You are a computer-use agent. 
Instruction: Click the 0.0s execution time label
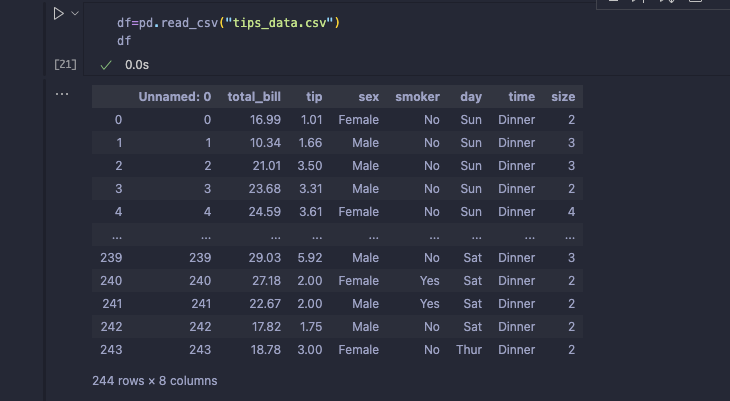pyautogui.click(x=137, y=64)
